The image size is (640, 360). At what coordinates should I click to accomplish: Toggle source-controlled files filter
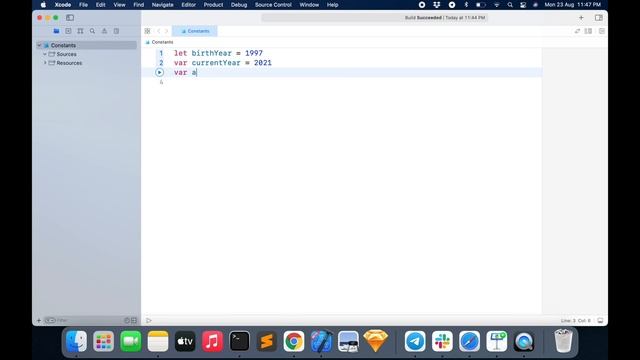point(134,320)
